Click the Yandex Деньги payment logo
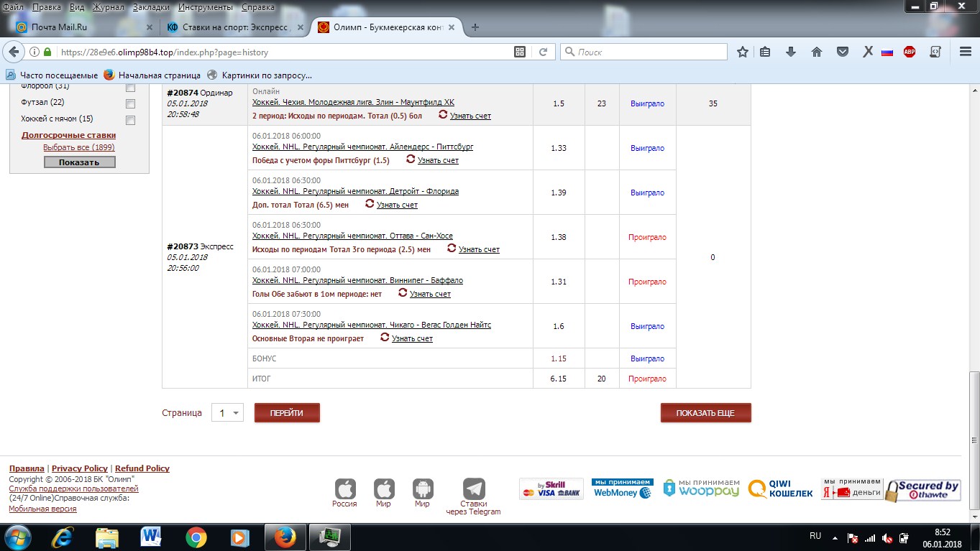The image size is (980, 551). (853, 489)
